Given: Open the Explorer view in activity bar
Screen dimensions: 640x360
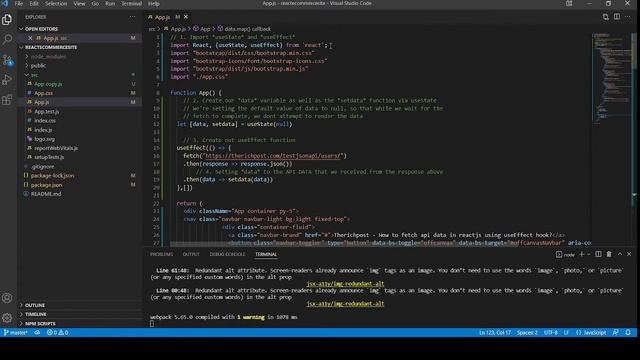Looking at the screenshot, I should click(7, 19).
